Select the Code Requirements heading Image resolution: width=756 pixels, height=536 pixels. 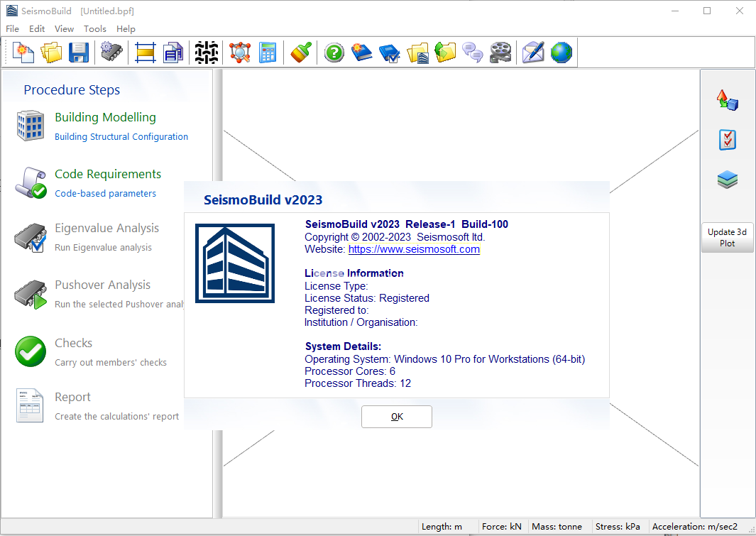coord(108,174)
